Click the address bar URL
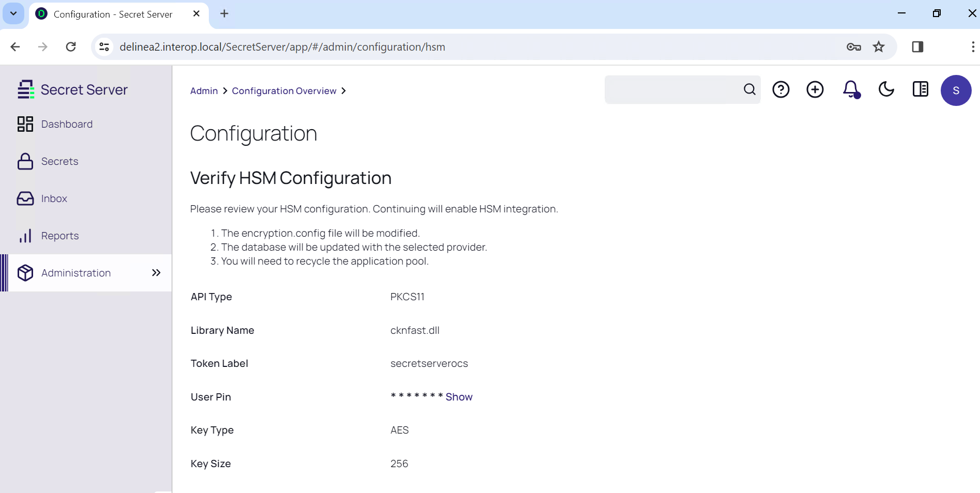980x493 pixels. coord(282,47)
